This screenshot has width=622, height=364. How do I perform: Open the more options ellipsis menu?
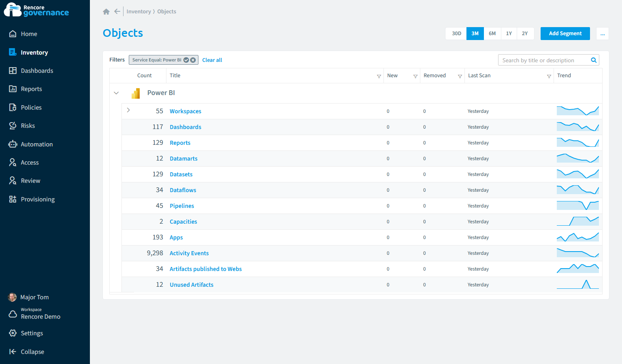tap(603, 34)
